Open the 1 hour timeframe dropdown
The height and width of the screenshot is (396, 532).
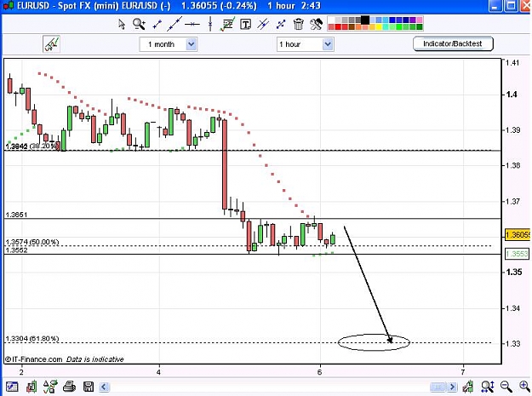coord(306,44)
